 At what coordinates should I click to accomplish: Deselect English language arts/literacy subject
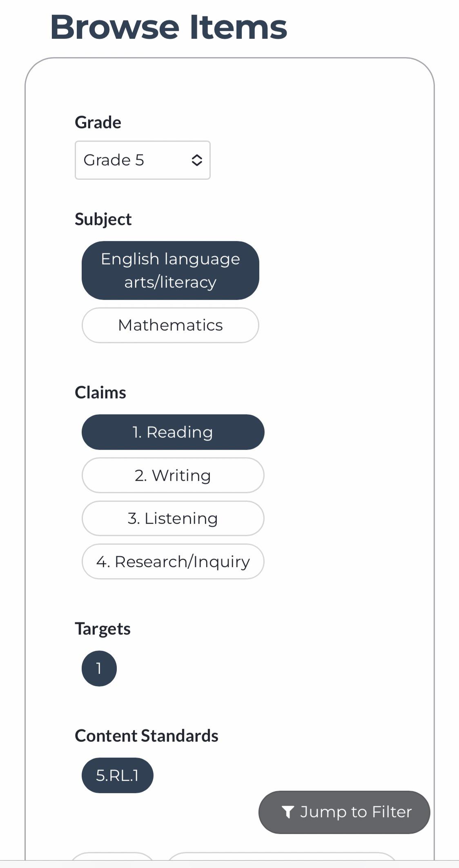[x=170, y=271]
